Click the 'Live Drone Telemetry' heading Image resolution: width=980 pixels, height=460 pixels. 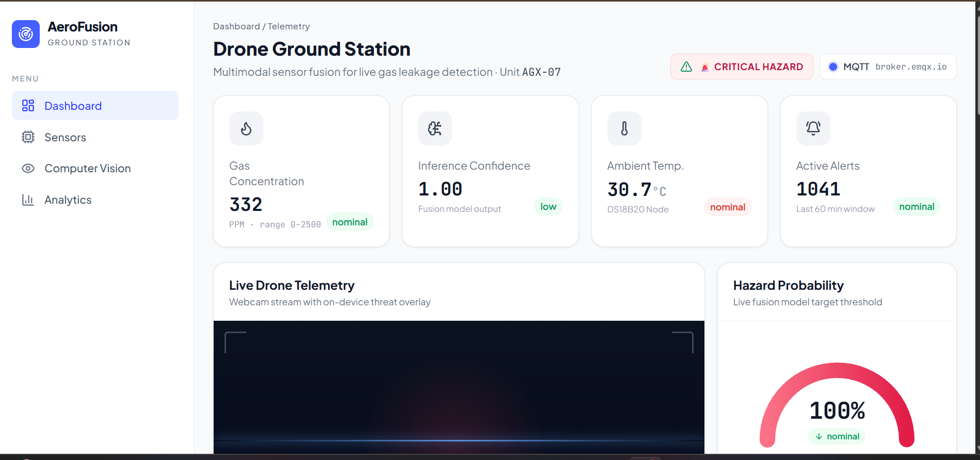292,285
